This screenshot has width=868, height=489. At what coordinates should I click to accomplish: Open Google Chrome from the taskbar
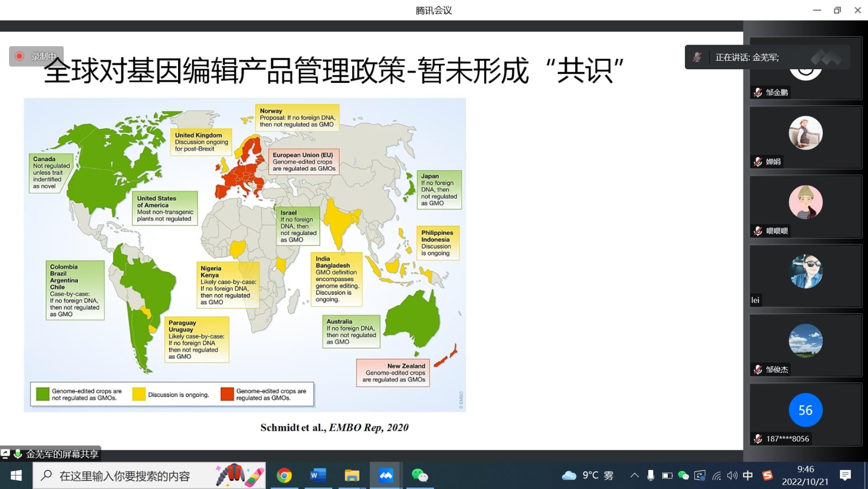pos(284,475)
